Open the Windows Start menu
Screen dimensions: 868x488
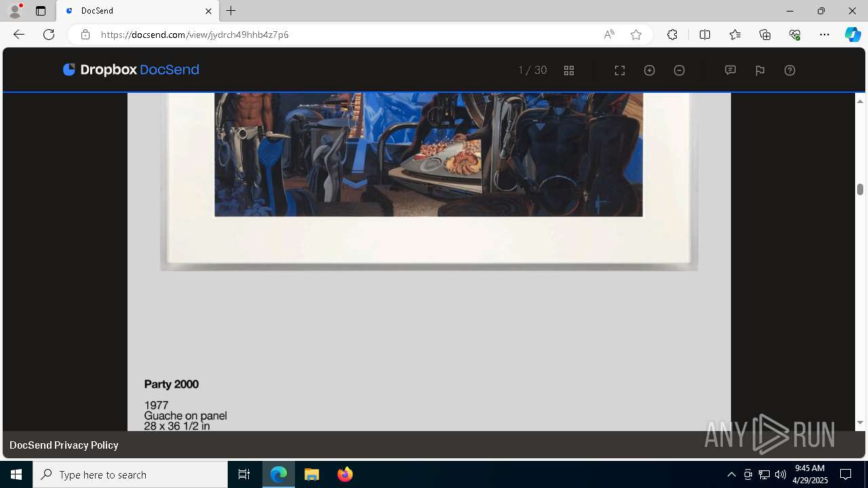16,474
